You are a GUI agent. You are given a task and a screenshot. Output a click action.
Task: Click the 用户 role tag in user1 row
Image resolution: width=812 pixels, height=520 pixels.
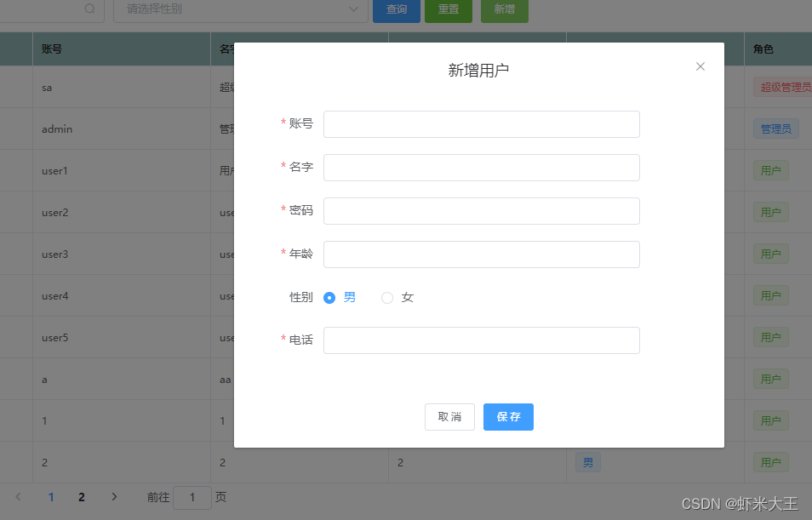coord(771,170)
